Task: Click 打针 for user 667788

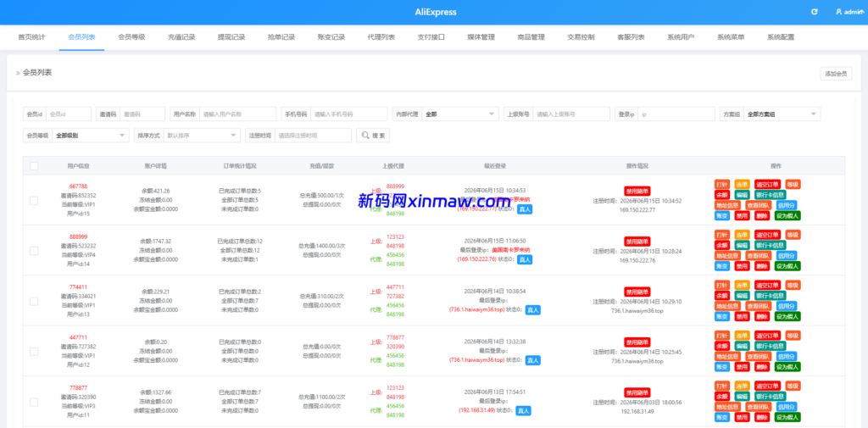Action: tap(722, 185)
